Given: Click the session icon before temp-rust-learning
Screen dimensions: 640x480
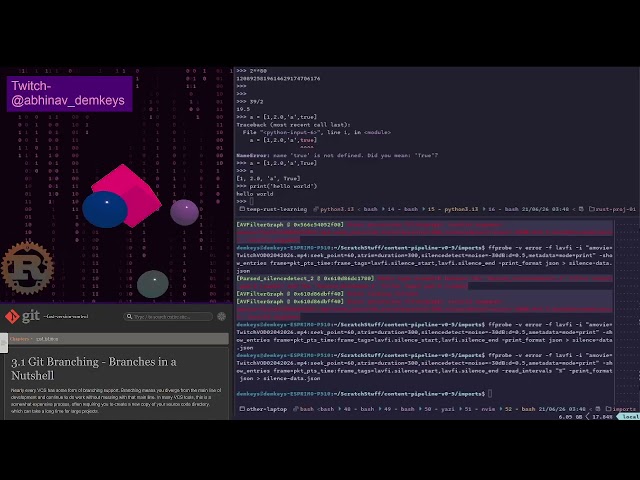Looking at the screenshot, I should pos(242,209).
